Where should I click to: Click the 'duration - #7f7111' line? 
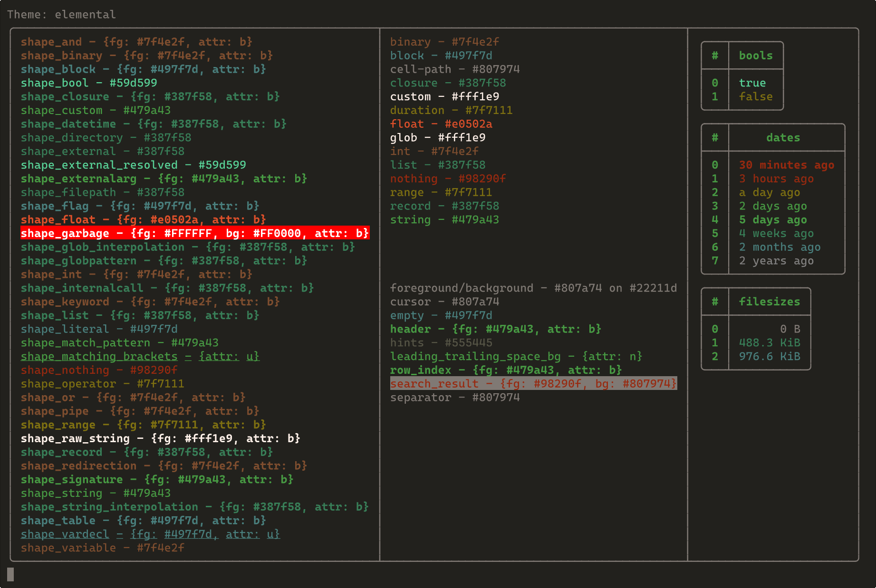tap(452, 111)
